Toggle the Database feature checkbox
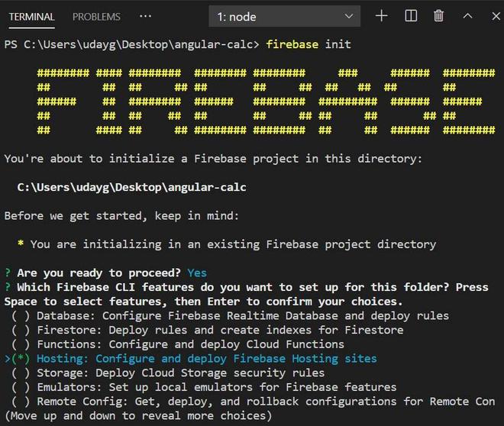The height and width of the screenshot is (426, 504). point(21,316)
